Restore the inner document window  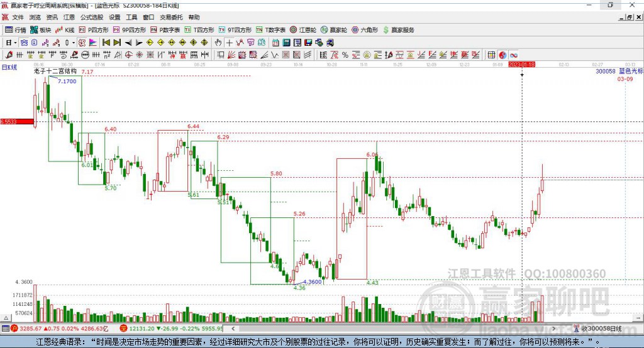click(629, 17)
